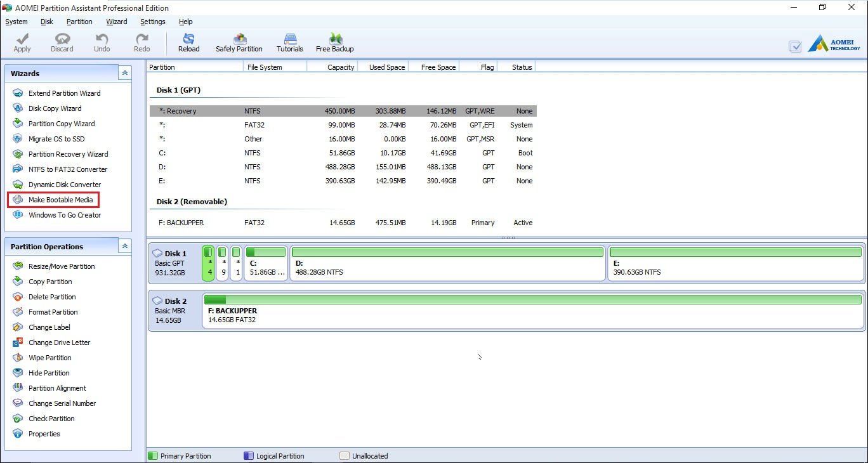
Task: Collapse the Wizards panel
Action: point(125,74)
